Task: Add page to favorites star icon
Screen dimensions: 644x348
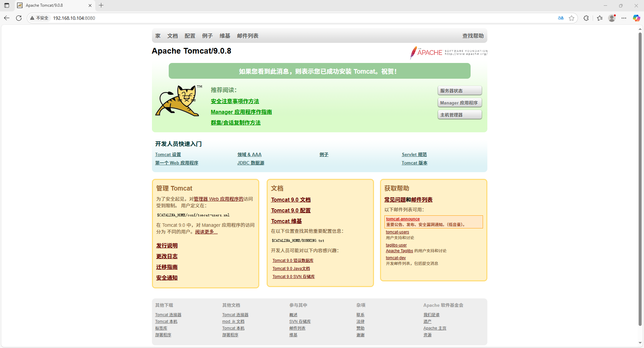Action: coord(572,18)
